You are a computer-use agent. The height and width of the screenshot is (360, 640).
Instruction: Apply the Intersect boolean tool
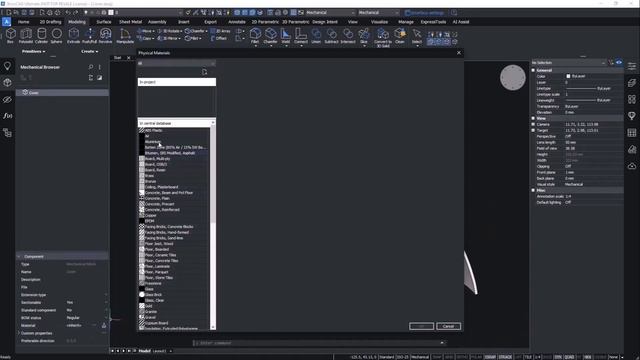348,36
